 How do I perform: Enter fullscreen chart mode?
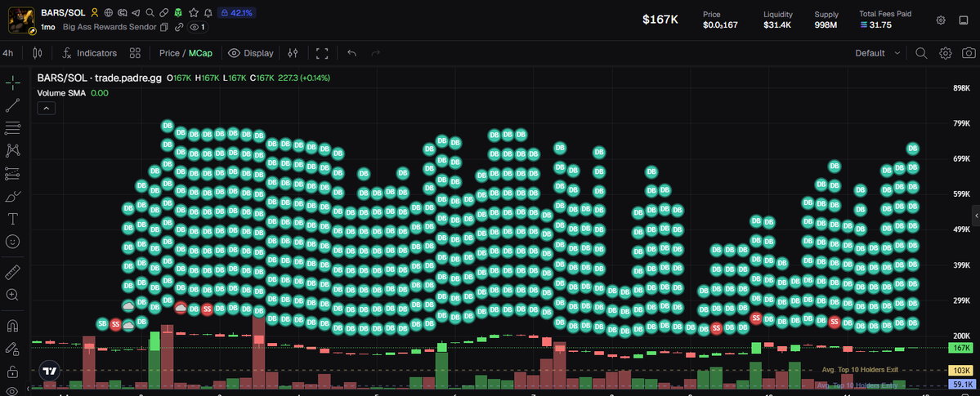pos(322,53)
